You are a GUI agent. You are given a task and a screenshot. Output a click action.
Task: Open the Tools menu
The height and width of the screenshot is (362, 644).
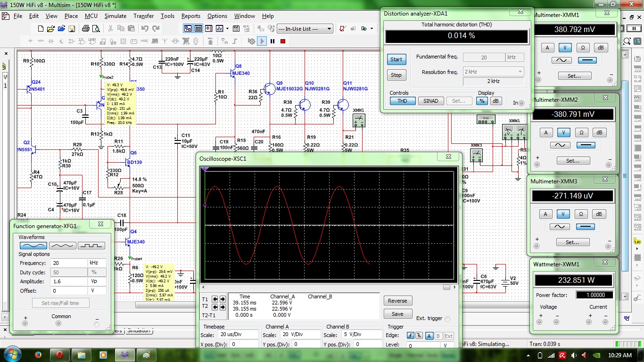tap(167, 16)
